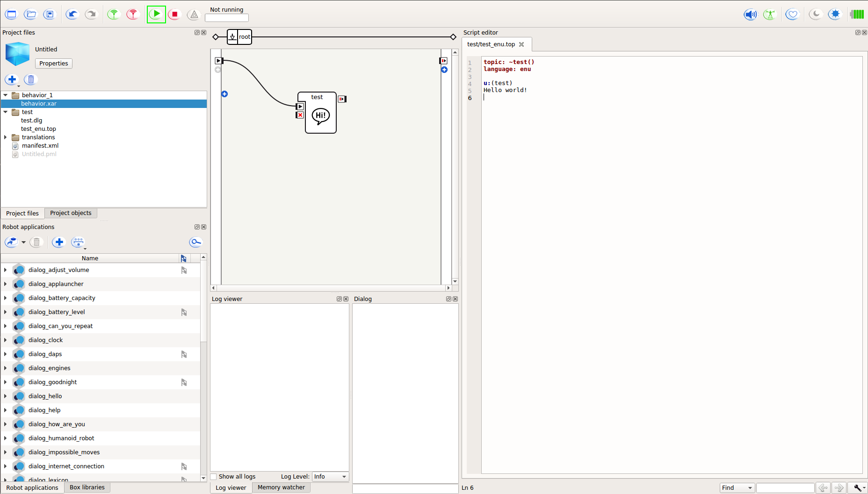Image resolution: width=868 pixels, height=494 pixels.
Task: Toggle the animation mode figure icon
Action: (769, 14)
